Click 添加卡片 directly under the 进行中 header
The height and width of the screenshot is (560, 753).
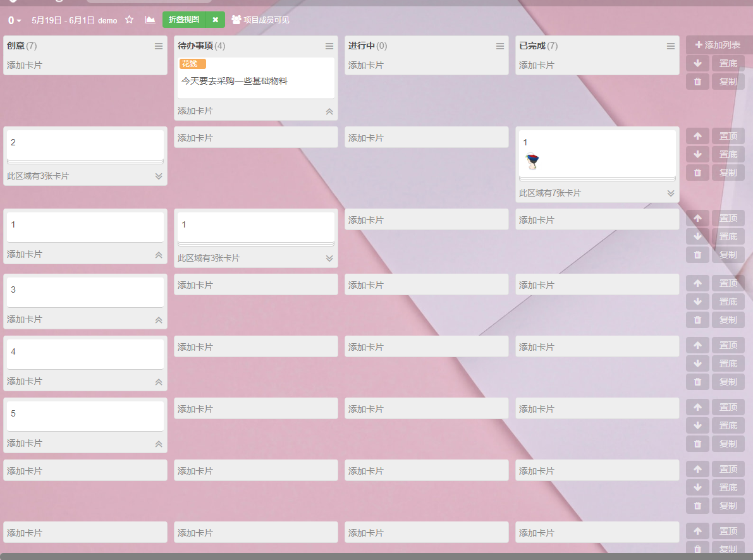coord(366,65)
